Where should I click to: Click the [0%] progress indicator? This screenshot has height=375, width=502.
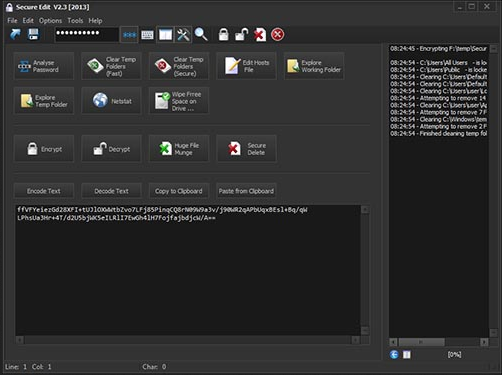[454, 355]
